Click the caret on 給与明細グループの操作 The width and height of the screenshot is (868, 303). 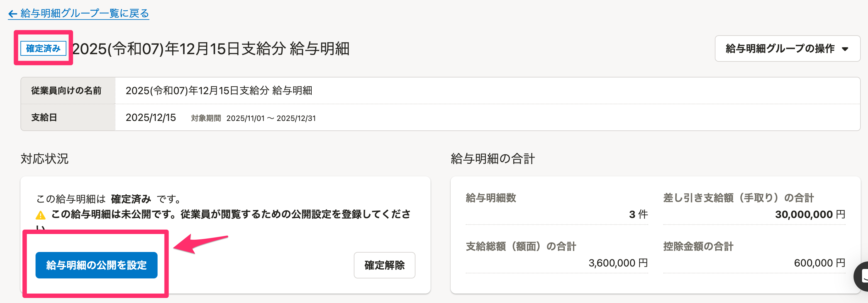845,49
